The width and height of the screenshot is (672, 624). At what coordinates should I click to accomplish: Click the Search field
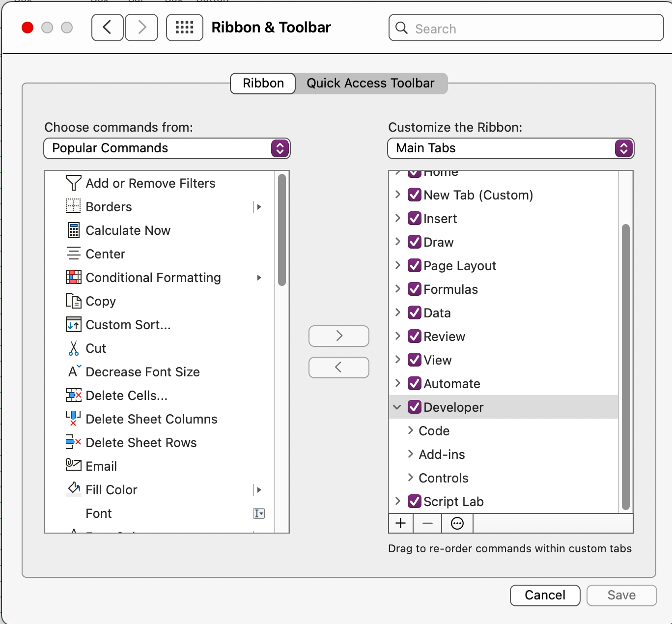(526, 28)
